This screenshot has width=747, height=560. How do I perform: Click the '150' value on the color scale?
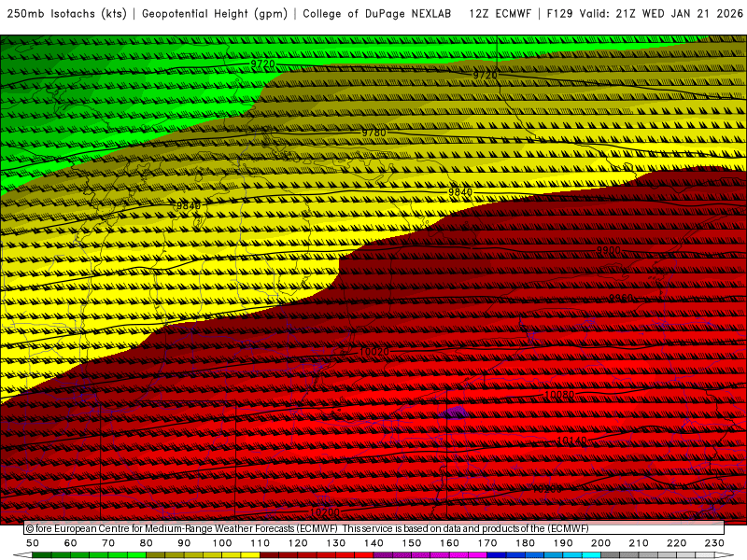412,543
